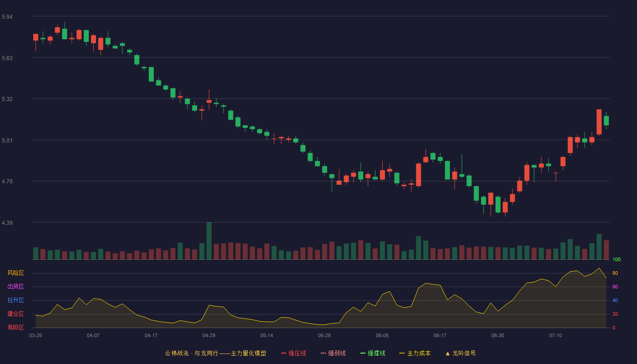This screenshot has height=364, width=637.
Task: Click the red 强压线 line marker icon
Action: pos(283,353)
